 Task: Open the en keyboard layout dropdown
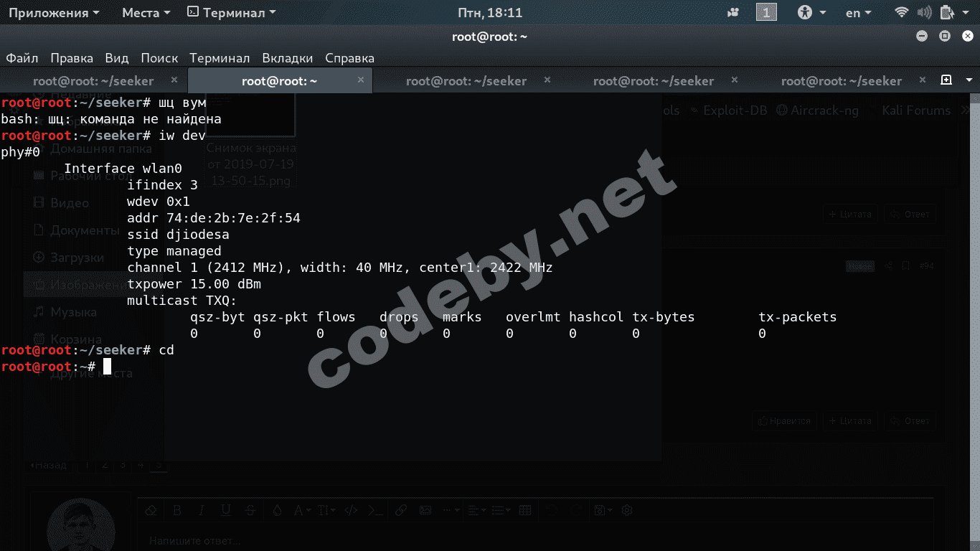(859, 13)
